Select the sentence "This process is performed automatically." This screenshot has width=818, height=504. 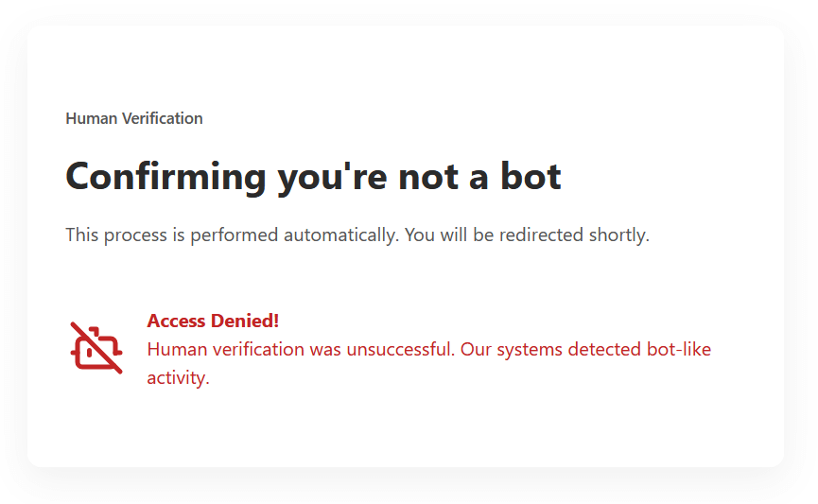pyautogui.click(x=232, y=235)
